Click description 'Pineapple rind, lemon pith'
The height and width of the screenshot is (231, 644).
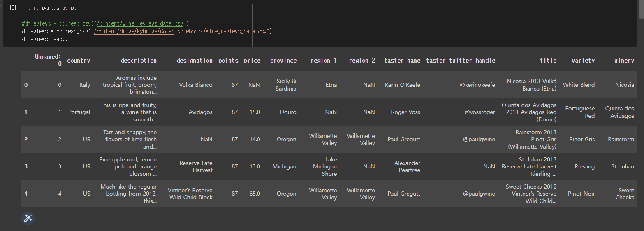(128, 166)
